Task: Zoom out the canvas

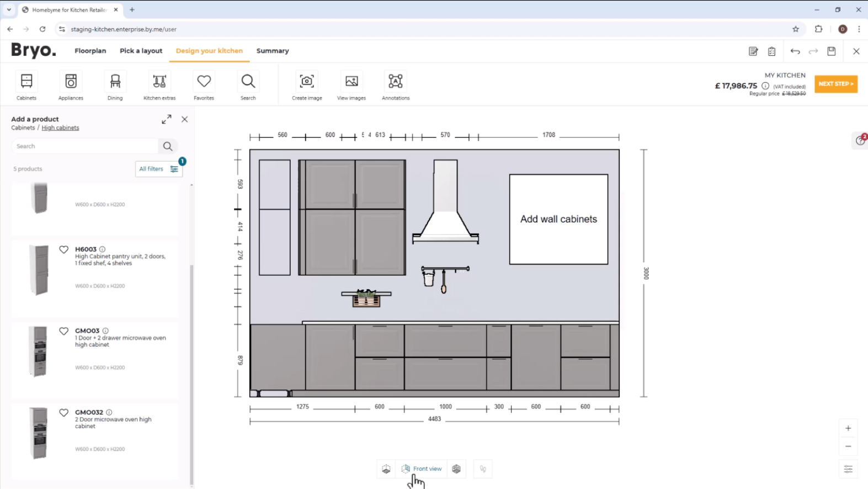Action: (x=848, y=447)
